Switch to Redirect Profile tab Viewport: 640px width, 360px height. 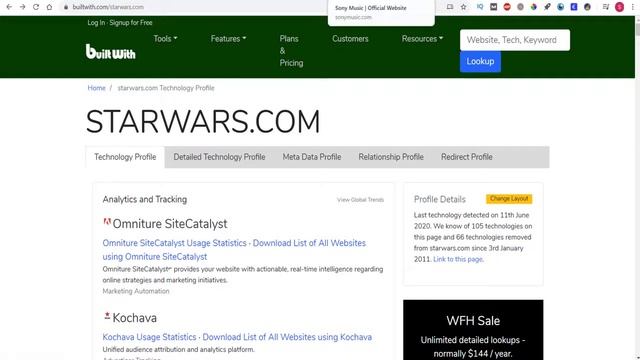pos(467,157)
